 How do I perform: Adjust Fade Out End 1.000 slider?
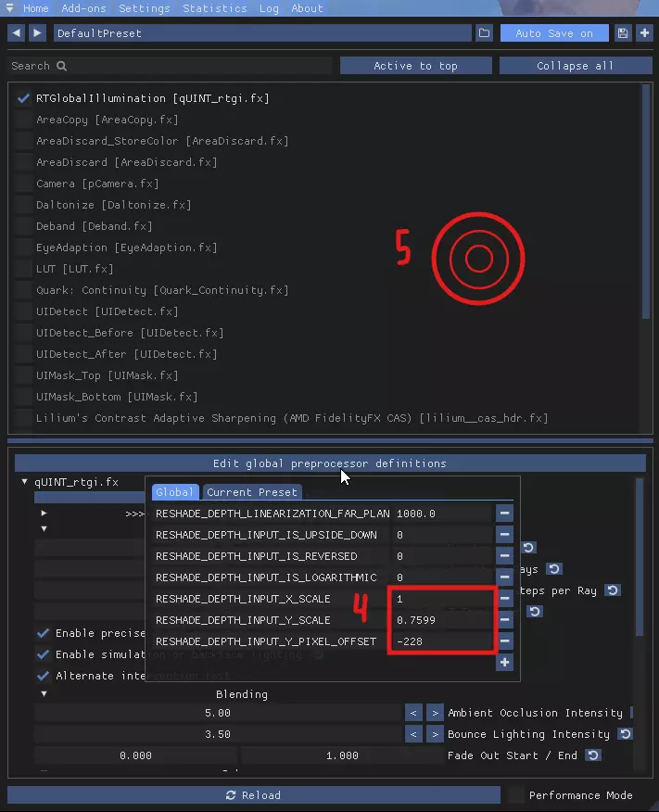342,755
